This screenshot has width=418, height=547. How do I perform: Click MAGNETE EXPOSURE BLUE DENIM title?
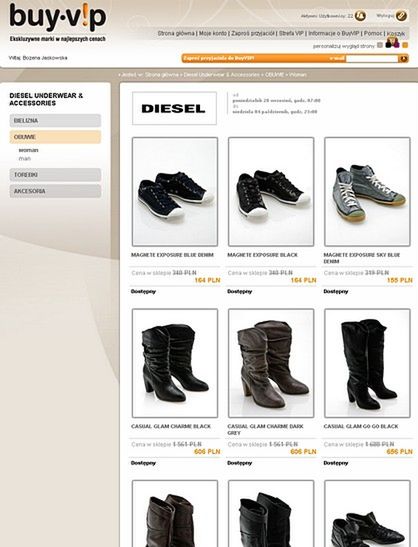pos(172,255)
